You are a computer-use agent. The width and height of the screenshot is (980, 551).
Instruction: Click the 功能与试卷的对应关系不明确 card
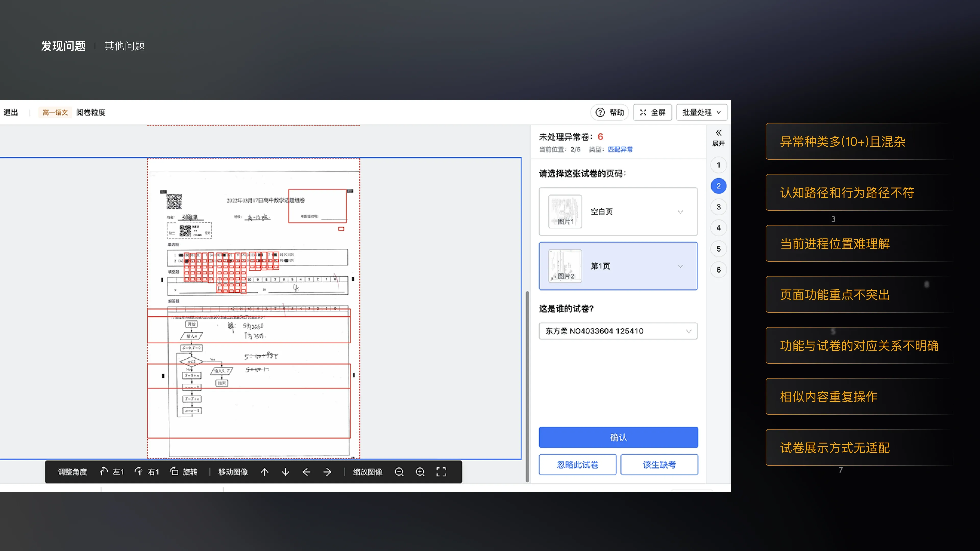(860, 346)
